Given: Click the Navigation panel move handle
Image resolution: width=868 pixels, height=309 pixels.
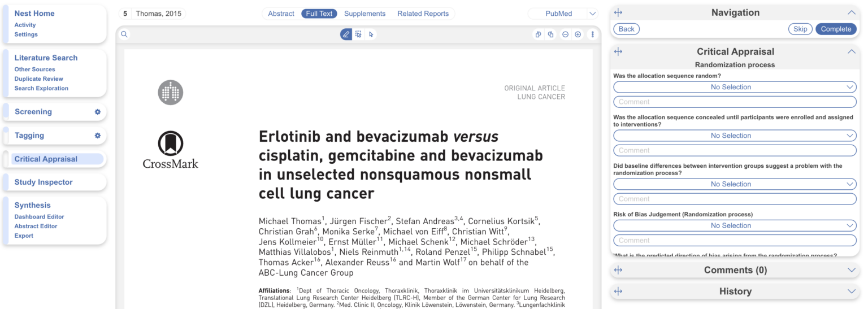Looking at the screenshot, I should (618, 12).
